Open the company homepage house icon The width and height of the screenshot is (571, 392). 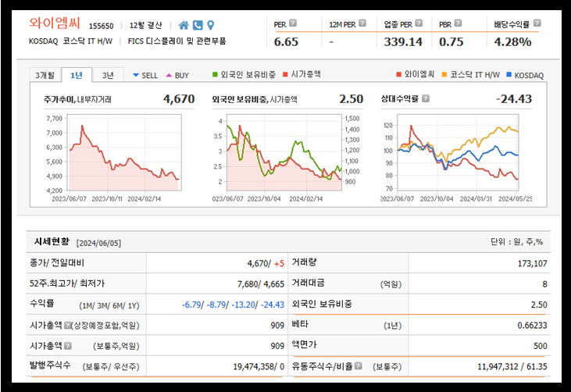[x=184, y=25]
